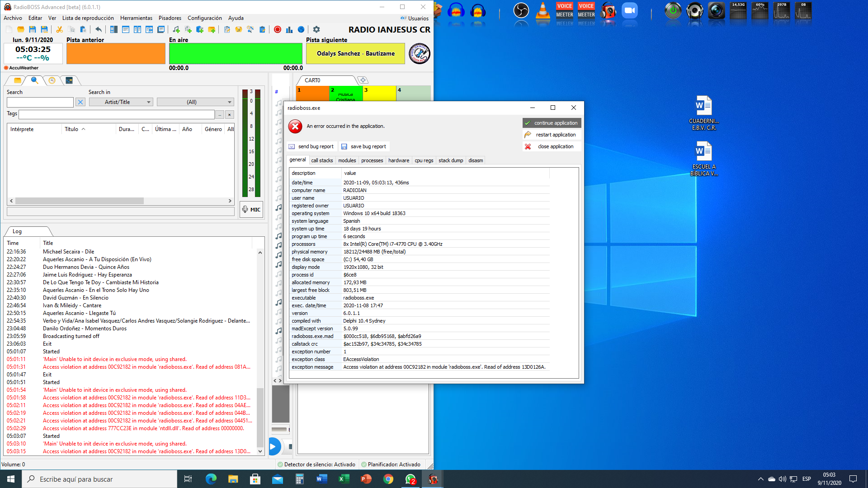Click Planificador: Activado status
Screen dimensions: 868x488
pyautogui.click(x=391, y=465)
